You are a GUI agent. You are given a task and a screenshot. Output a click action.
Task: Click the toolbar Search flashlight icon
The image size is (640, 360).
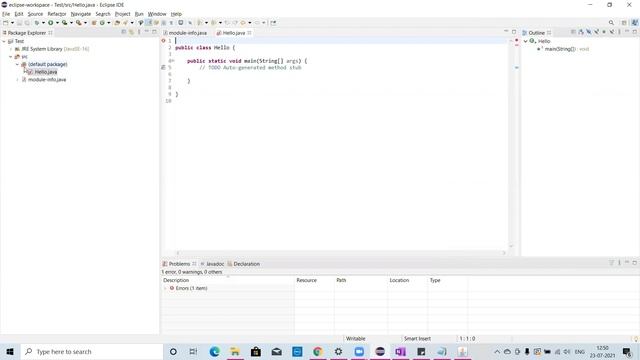pos(125,23)
